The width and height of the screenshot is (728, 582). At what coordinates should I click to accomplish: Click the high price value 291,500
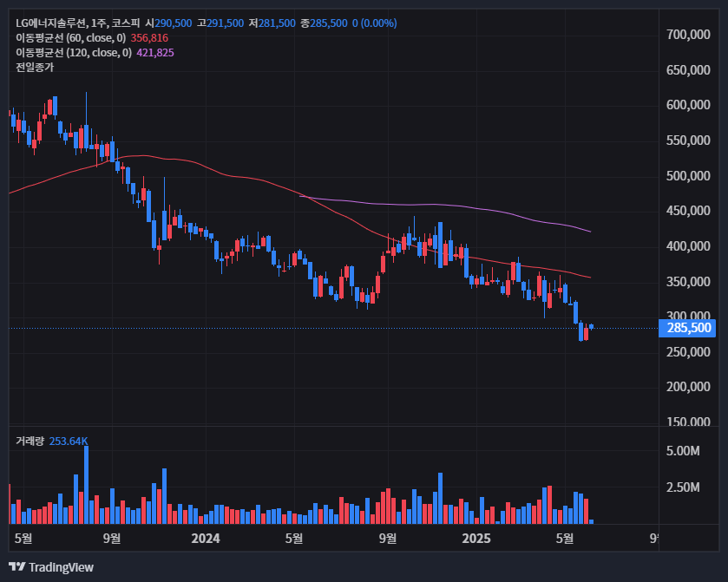[226, 23]
